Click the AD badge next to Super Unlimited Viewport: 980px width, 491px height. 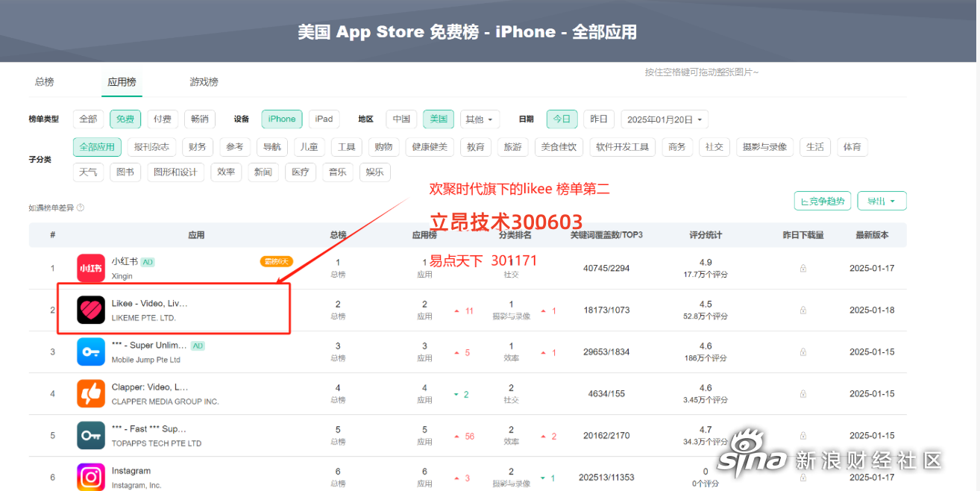click(198, 345)
